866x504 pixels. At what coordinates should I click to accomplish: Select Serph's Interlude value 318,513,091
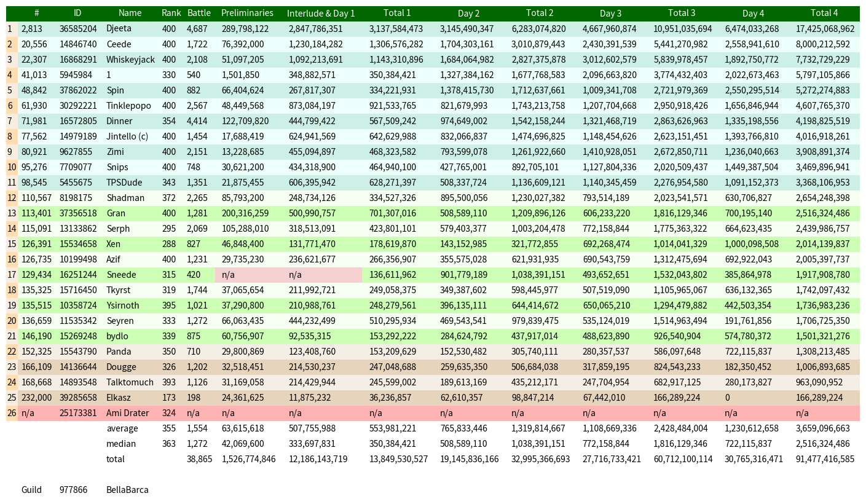(x=312, y=229)
